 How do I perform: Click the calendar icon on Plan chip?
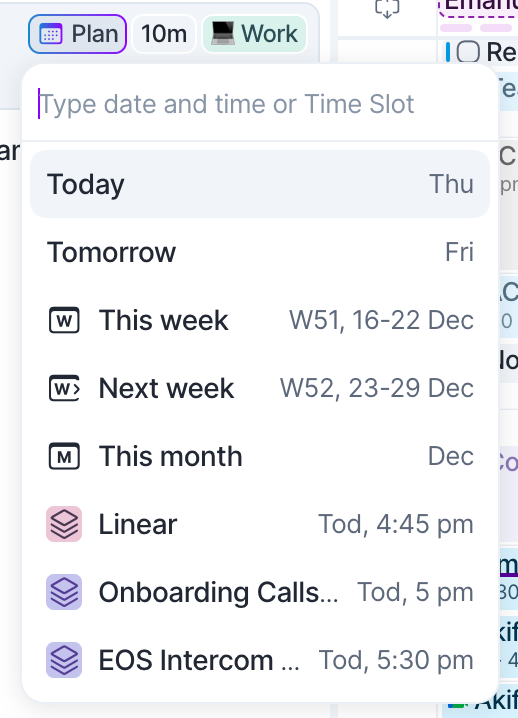tap(50, 34)
